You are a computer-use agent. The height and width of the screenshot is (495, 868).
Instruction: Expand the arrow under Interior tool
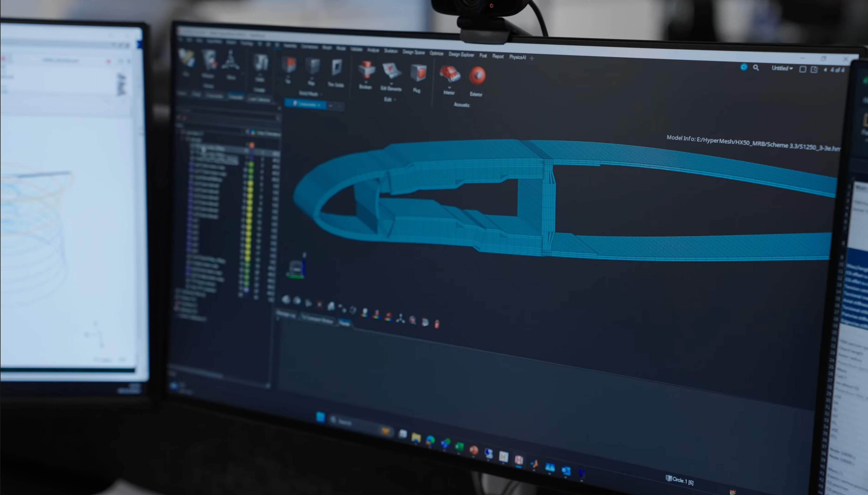coord(449,88)
